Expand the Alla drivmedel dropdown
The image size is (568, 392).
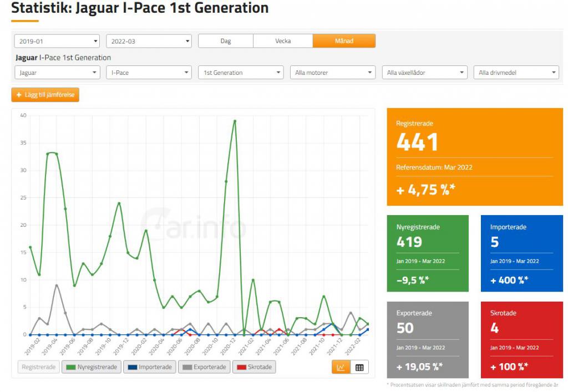pyautogui.click(x=516, y=73)
